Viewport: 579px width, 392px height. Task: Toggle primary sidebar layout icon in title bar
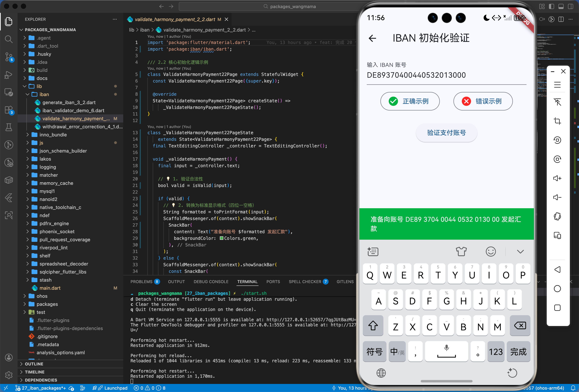(551, 6)
